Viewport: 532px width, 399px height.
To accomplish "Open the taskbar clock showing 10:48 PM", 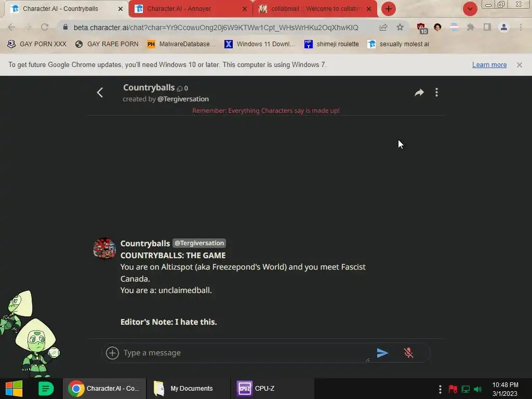I will coord(505,389).
